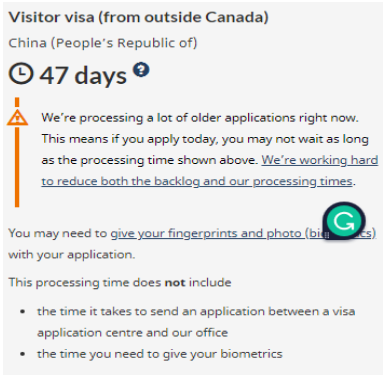The height and width of the screenshot is (377, 383).
Task: Click the clock icon before 47 days
Action: [21, 74]
